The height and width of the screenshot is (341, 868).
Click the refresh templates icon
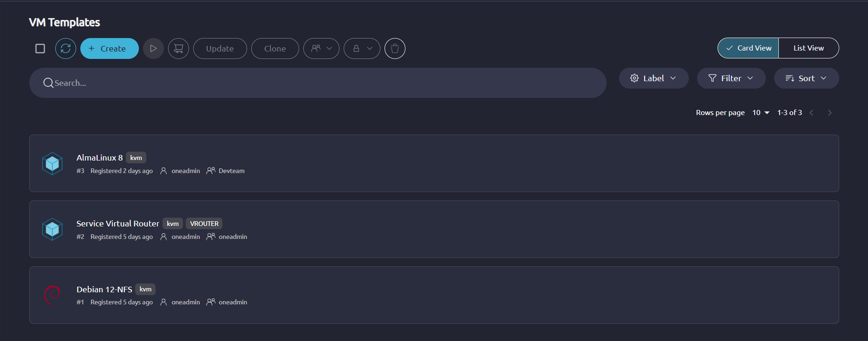point(65,48)
